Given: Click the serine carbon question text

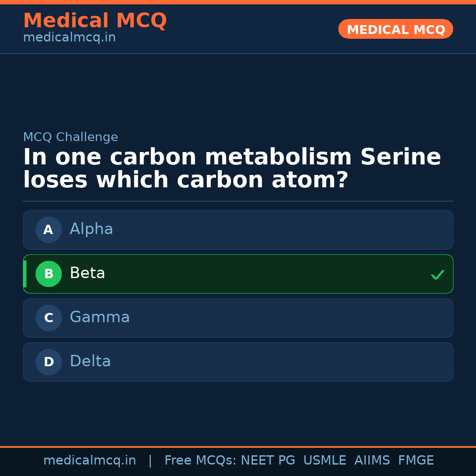Looking at the screenshot, I should 232,168.
